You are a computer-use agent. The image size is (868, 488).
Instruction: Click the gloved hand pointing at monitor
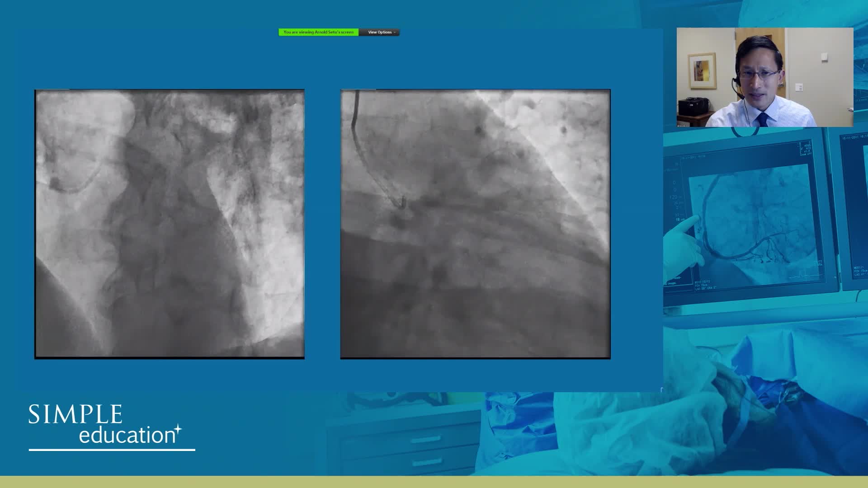[683, 244]
